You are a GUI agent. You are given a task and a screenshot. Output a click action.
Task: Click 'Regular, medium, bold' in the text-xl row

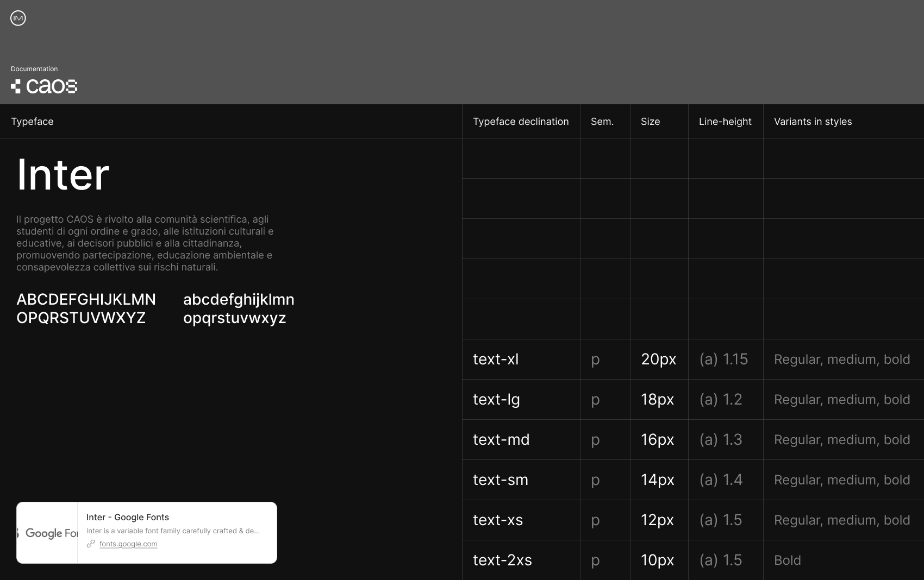(x=842, y=360)
